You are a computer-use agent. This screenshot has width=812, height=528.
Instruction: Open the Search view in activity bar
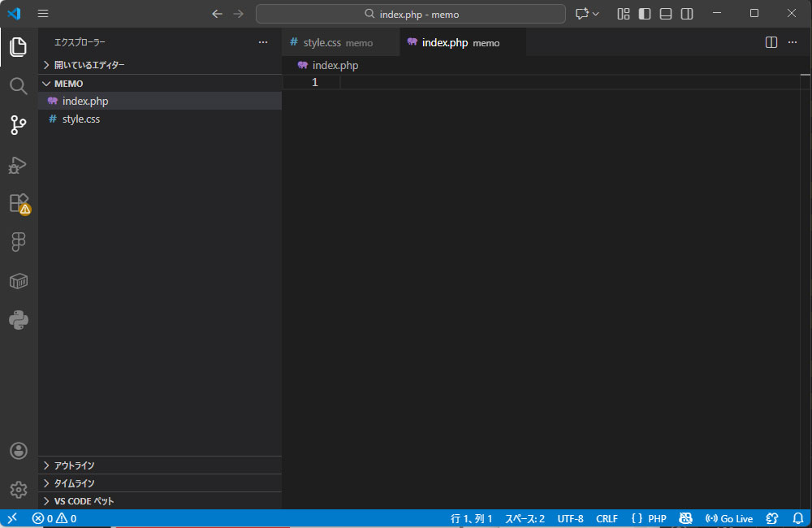point(18,86)
